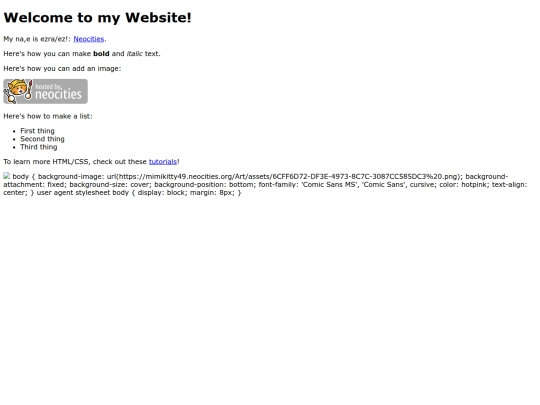Follow the tutorials link
The width and height of the screenshot is (540, 405).
click(163, 162)
